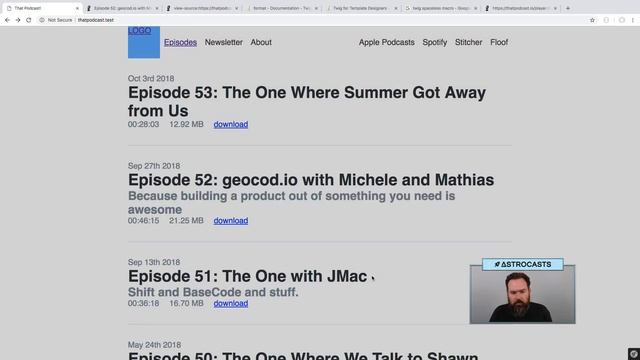Click the May 24th 2018 date
Viewport: 640px width, 360px height.
click(154, 345)
